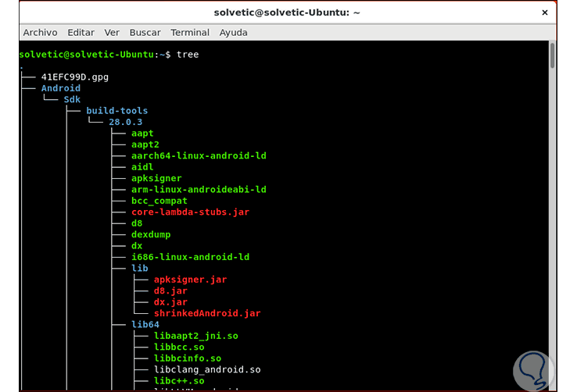The width and height of the screenshot is (577, 392).
Task: Click the prompt text solvetic@solvetic-Ubuntu
Action: tap(87, 55)
